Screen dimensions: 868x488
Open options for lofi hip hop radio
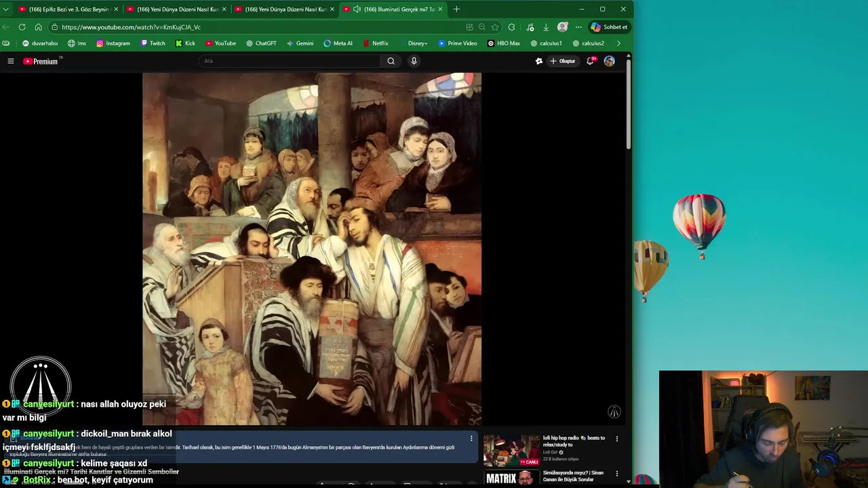616,439
